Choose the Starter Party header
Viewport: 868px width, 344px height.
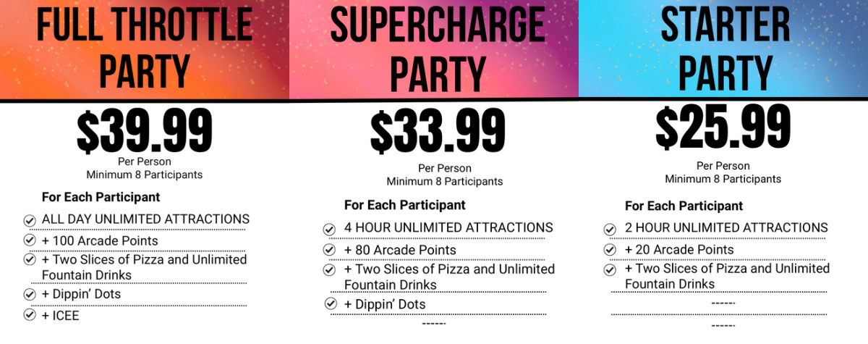pos(725,49)
